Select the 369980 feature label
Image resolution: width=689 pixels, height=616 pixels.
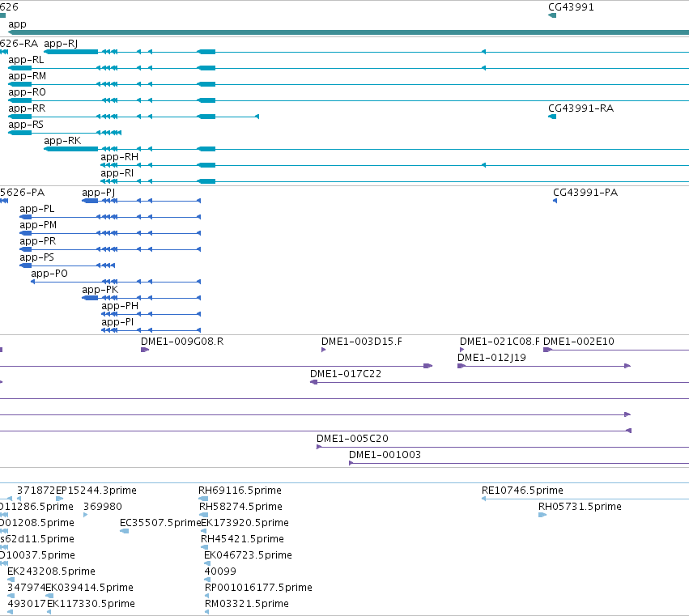(102, 507)
